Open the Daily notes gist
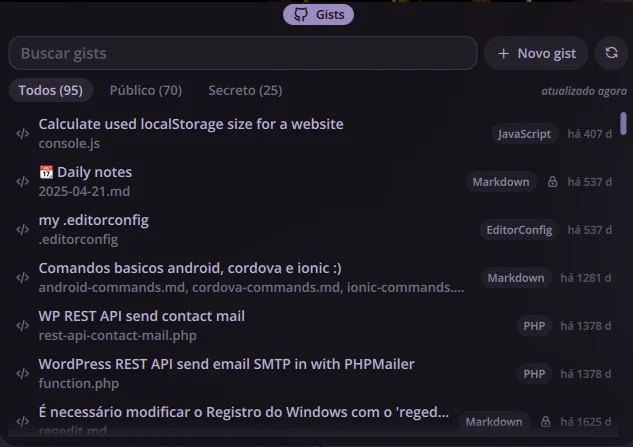Screen dimensions: 633x447 pyautogui.click(x=85, y=172)
